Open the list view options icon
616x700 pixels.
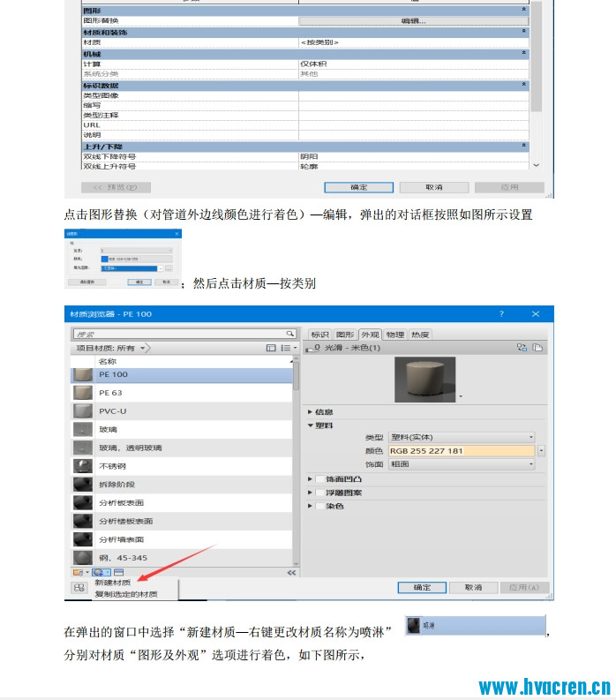(x=288, y=348)
